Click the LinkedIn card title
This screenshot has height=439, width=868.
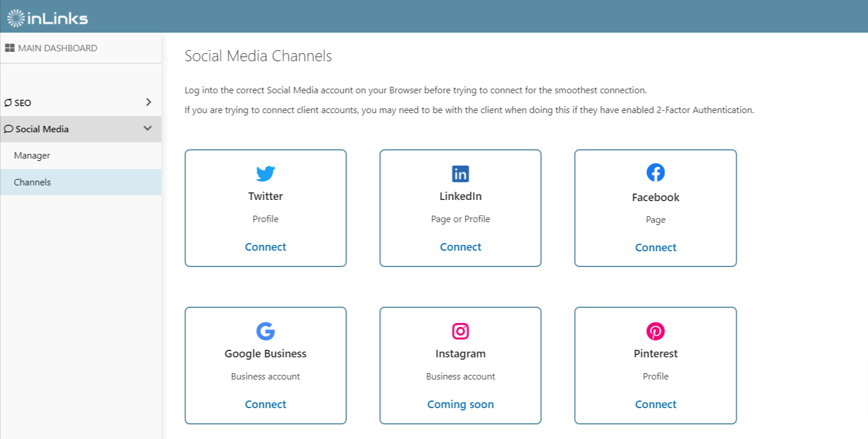(x=460, y=196)
